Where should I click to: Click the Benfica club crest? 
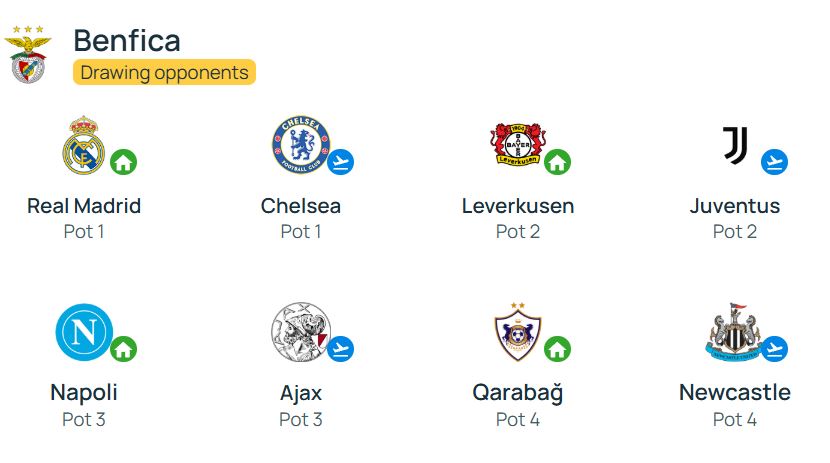(x=28, y=55)
